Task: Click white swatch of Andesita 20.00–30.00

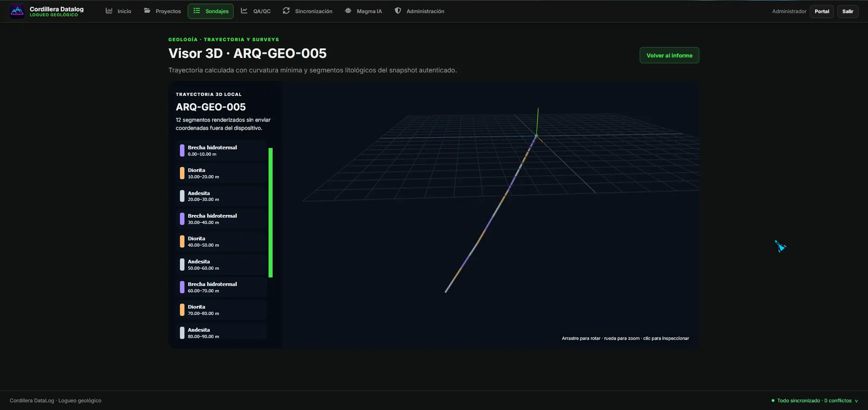Action: (x=182, y=196)
